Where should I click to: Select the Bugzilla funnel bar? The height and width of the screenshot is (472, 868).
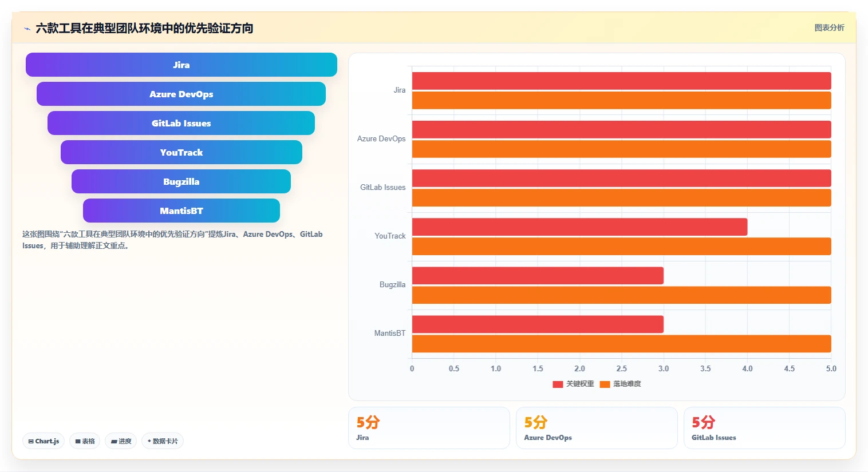(x=182, y=181)
